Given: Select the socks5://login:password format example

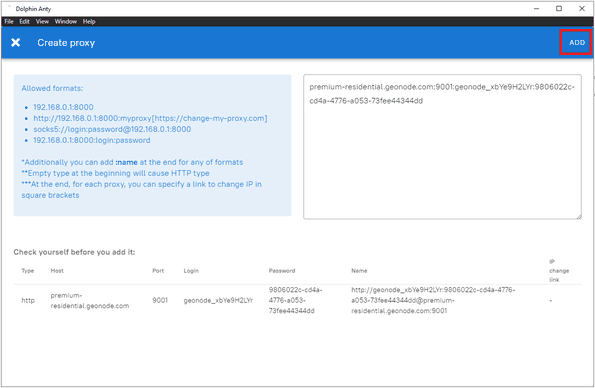Looking at the screenshot, I should [x=112, y=129].
